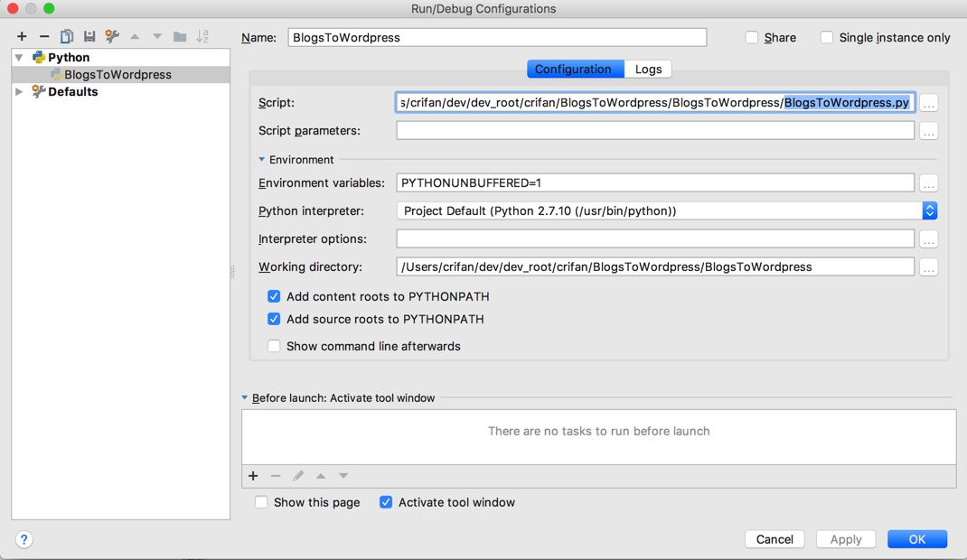Add a before launch task with plus
This screenshot has height=560, width=967.
coord(253,476)
